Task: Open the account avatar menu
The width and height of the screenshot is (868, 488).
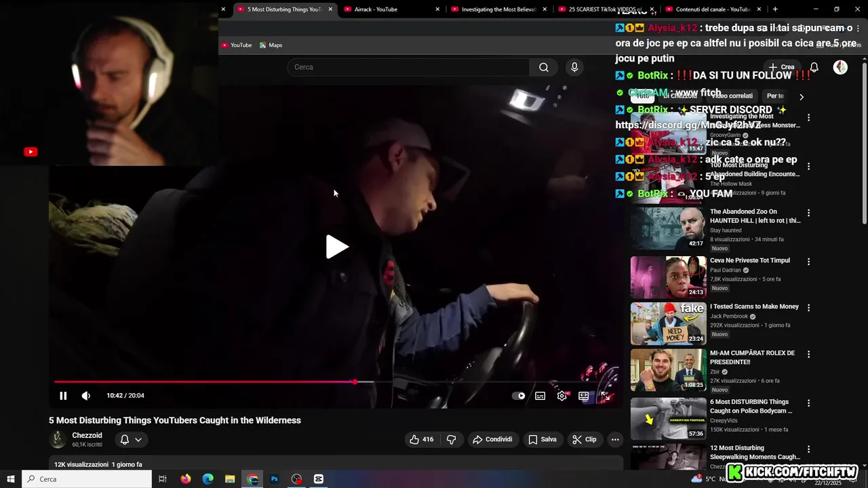Action: (840, 67)
